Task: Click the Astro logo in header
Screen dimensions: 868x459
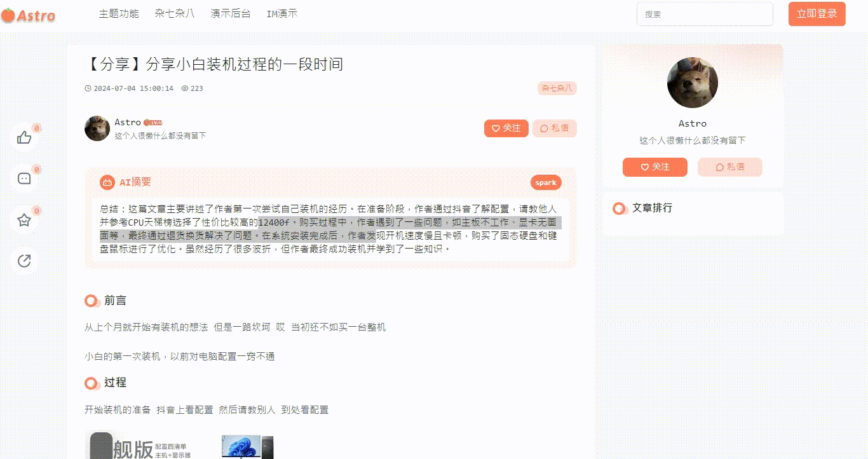Action: [29, 15]
